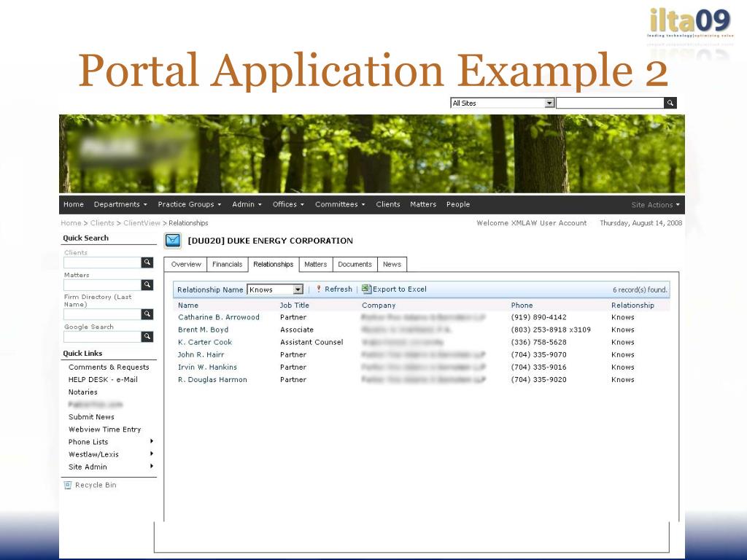
Task: Click the Firm Directory last name field
Action: pos(102,314)
